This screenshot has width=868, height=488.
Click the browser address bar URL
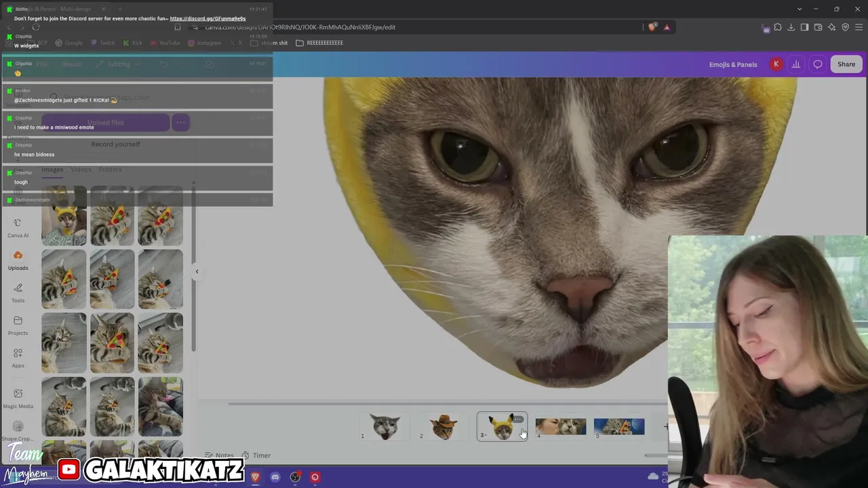click(x=300, y=27)
